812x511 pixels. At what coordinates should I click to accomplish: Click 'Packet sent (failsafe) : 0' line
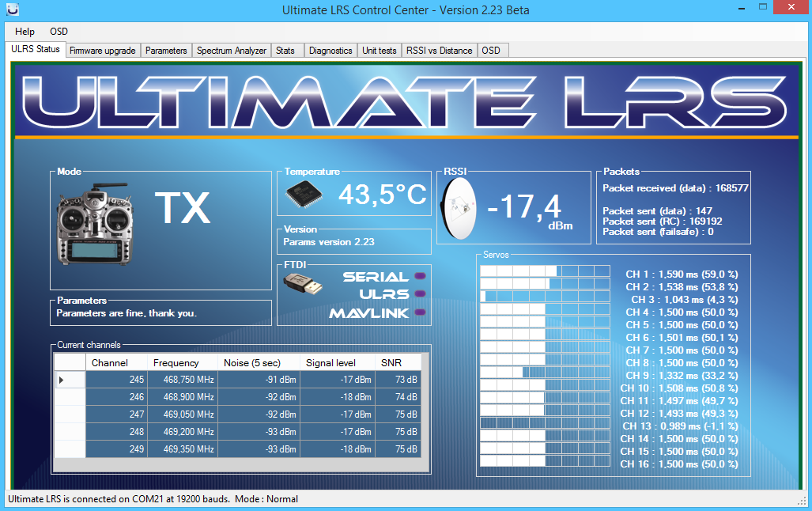pyautogui.click(x=658, y=232)
